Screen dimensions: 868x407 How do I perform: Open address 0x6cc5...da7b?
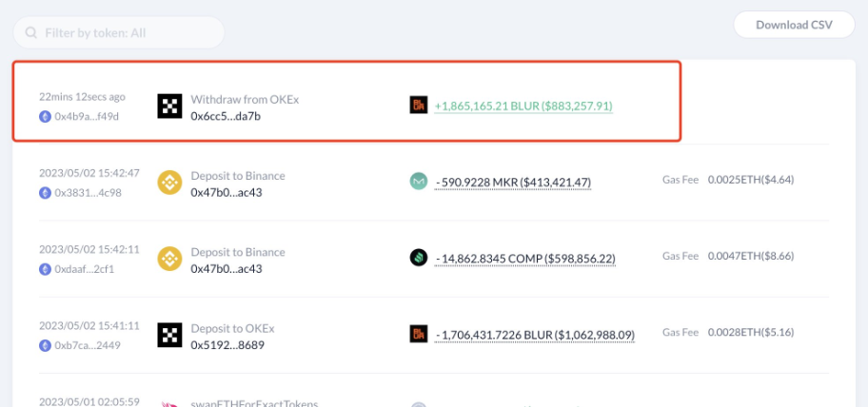[x=226, y=116]
